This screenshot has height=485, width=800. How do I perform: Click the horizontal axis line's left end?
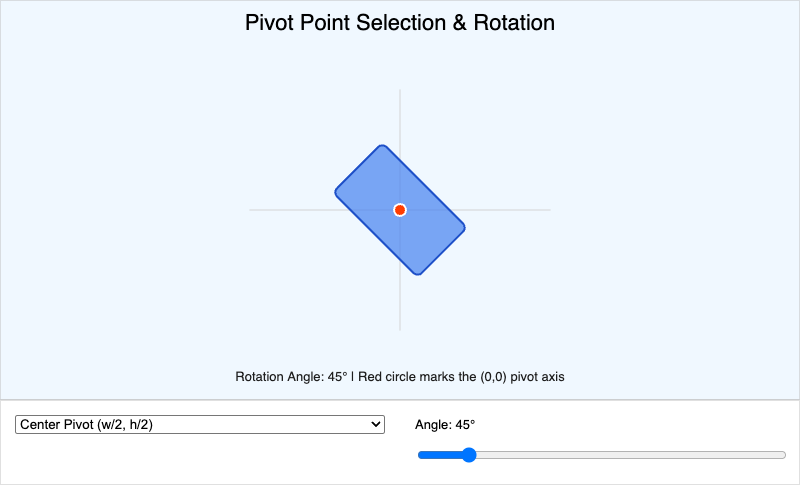point(252,210)
